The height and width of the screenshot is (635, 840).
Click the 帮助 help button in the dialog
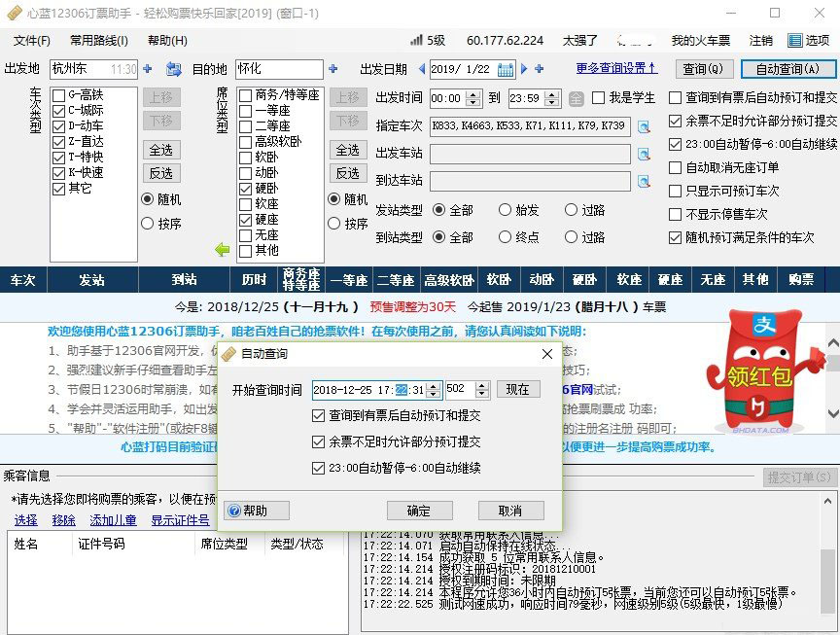[257, 511]
